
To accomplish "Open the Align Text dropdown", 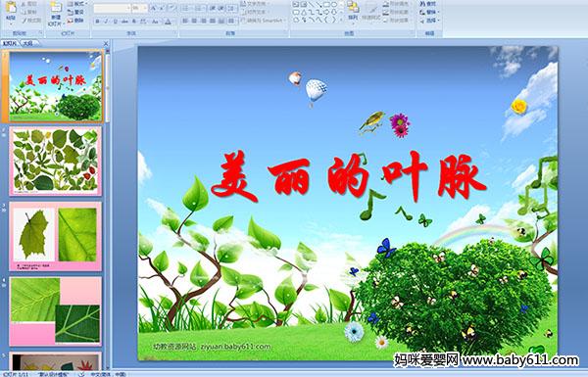I will click(x=256, y=12).
